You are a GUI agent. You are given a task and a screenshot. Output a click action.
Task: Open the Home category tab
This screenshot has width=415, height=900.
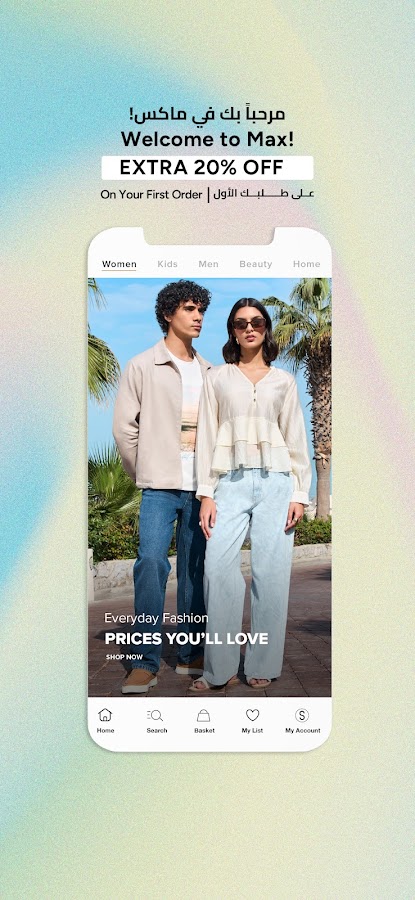[x=307, y=264]
